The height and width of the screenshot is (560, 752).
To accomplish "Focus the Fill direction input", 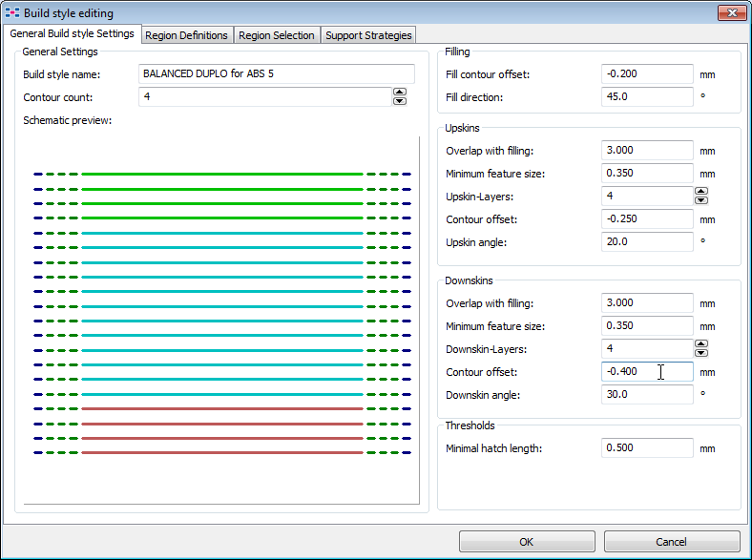I will [x=647, y=97].
